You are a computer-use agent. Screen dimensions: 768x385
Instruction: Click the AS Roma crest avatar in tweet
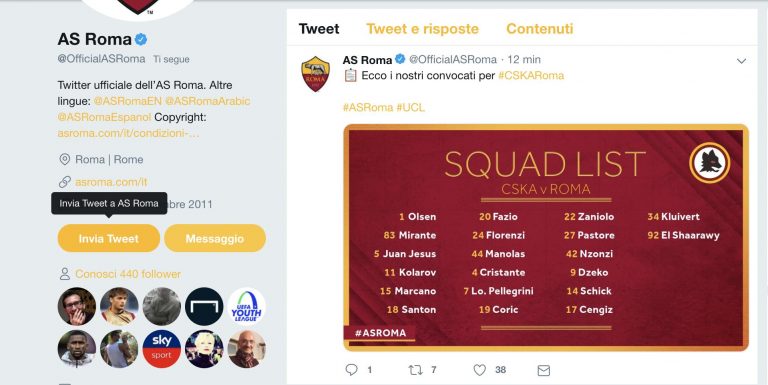315,73
